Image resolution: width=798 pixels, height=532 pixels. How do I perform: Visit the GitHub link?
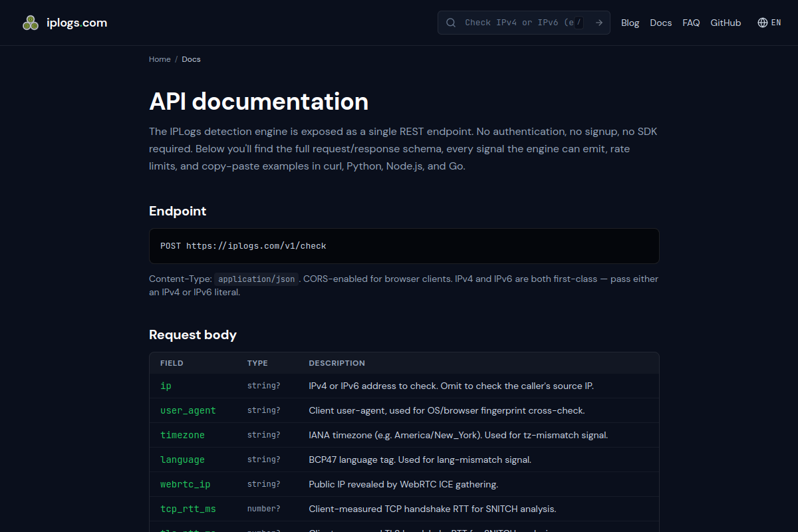coord(726,23)
